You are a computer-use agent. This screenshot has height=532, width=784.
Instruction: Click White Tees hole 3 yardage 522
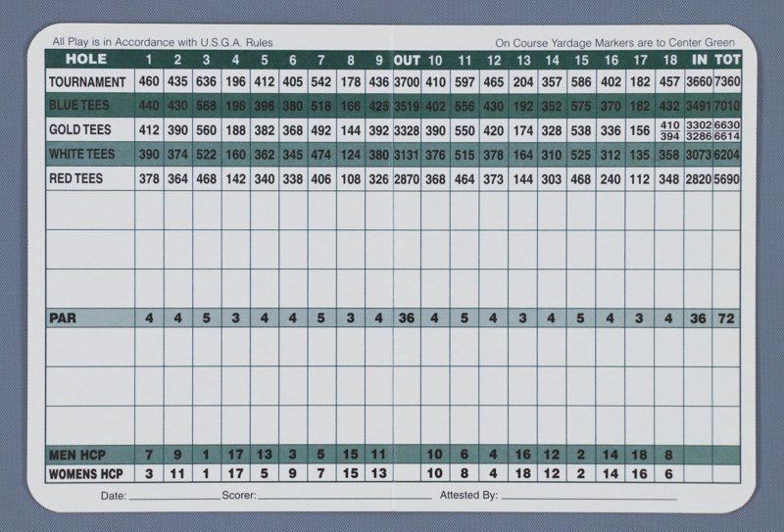point(206,155)
